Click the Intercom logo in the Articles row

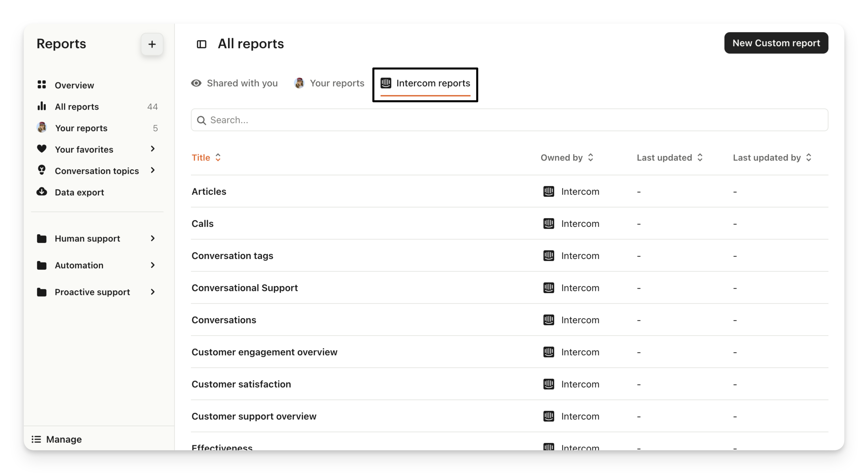[x=549, y=191]
